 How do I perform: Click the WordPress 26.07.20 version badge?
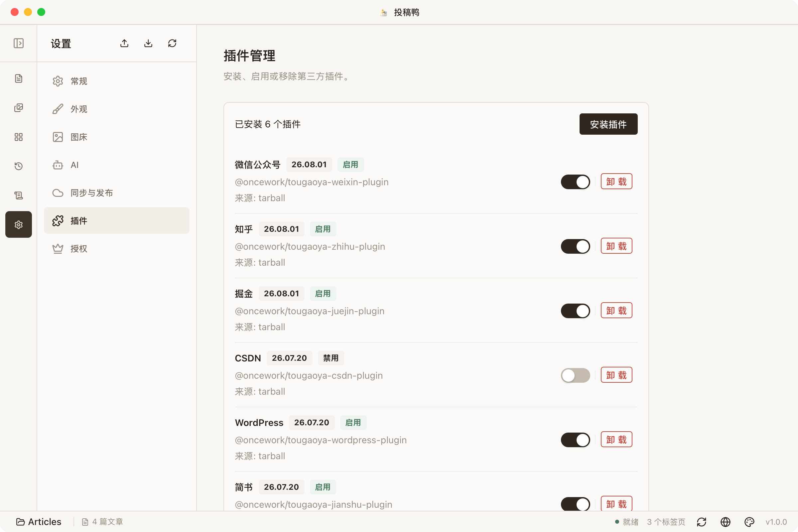click(x=312, y=422)
